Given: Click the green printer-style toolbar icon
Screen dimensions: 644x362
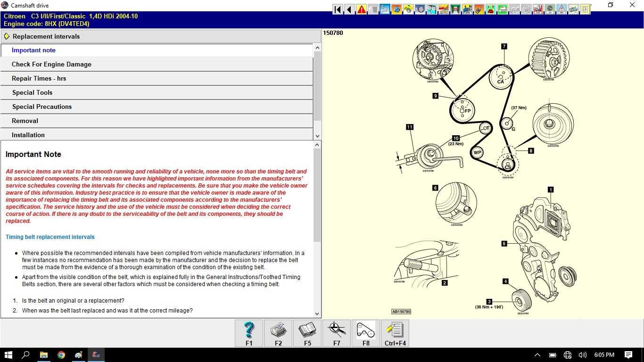Looking at the screenshot, I should tap(503, 9).
